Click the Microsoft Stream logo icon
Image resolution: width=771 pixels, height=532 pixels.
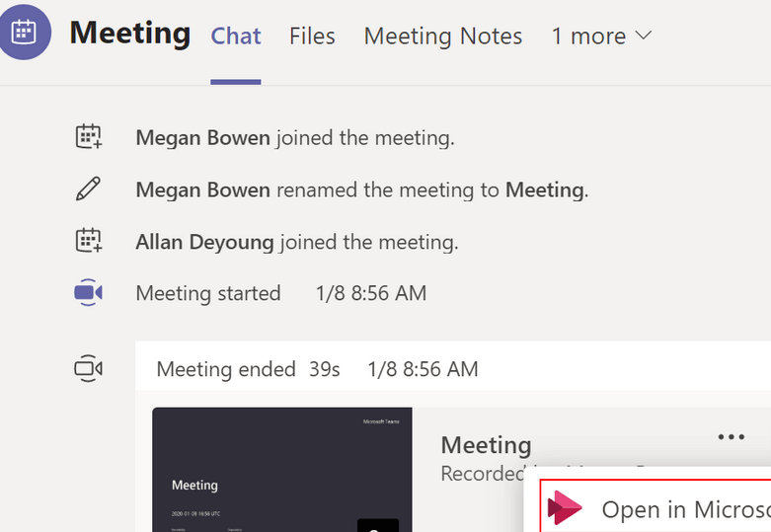(x=565, y=507)
